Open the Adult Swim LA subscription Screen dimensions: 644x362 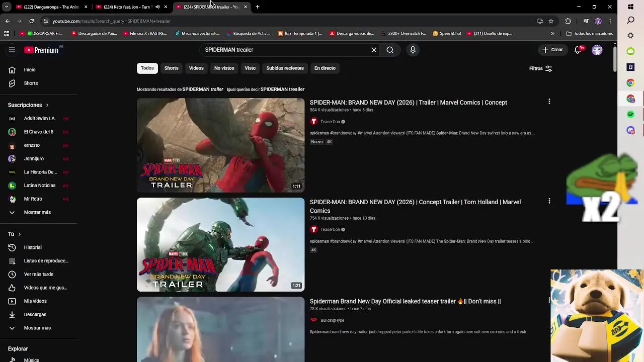pos(38,119)
